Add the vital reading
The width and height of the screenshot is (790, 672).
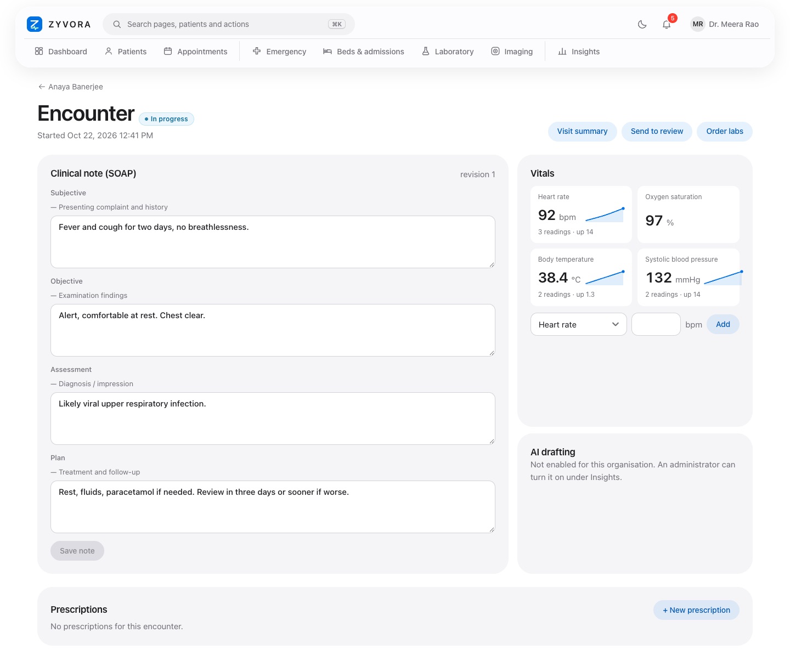723,325
